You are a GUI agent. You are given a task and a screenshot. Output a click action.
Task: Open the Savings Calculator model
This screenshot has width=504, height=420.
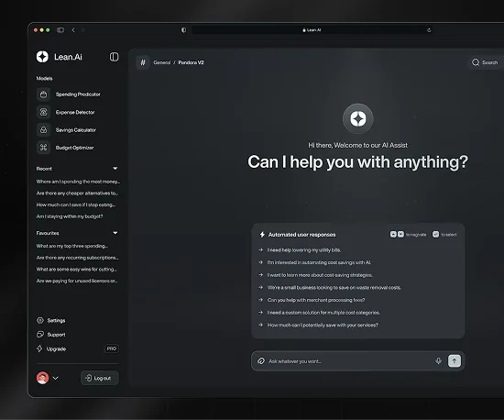click(66, 130)
